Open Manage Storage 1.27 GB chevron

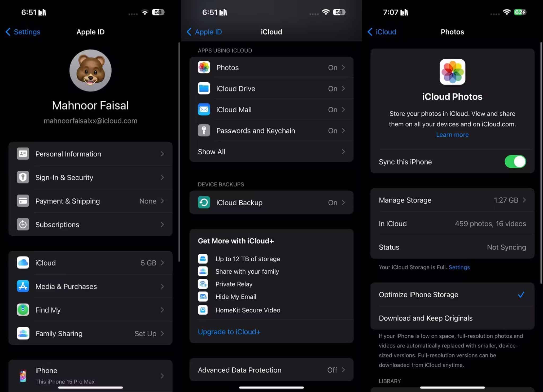tap(524, 200)
